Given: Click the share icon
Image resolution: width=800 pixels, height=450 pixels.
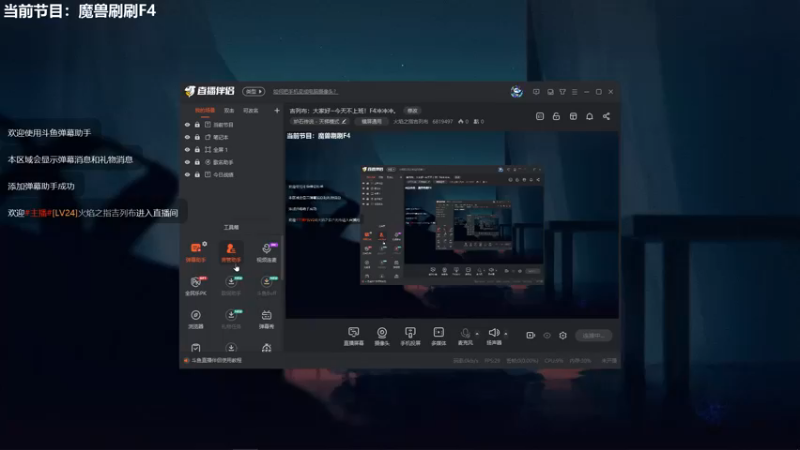Looking at the screenshot, I should (606, 116).
